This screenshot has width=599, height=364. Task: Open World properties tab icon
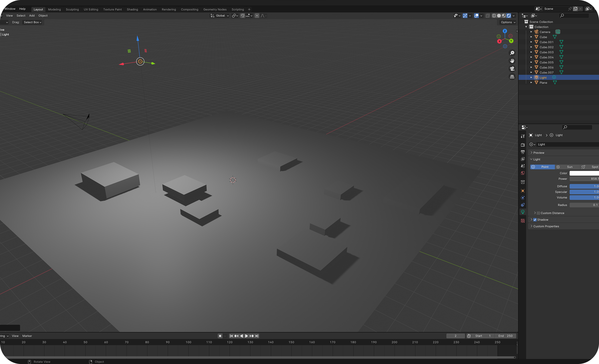523,173
